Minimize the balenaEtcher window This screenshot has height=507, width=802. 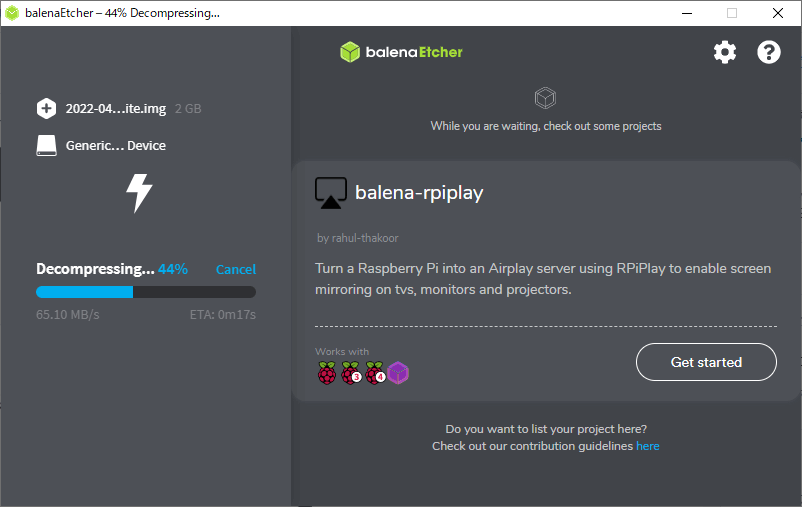[x=687, y=13]
